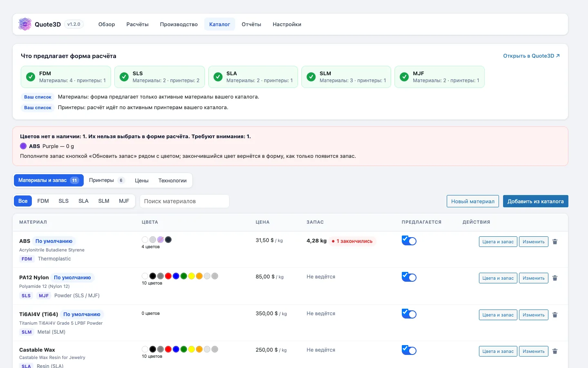
Task: Toggle Ti6Al4V (Ti64) offered switch
Action: pos(409,314)
